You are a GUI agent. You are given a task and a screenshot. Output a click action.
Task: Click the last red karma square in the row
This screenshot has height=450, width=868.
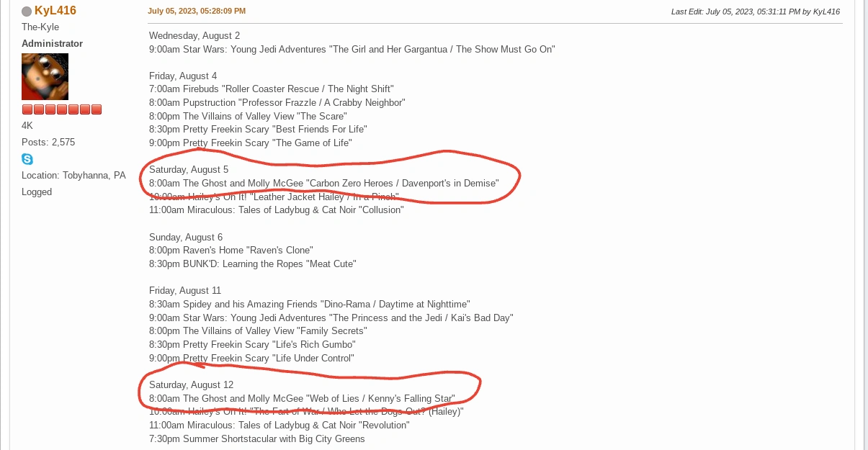pos(97,109)
